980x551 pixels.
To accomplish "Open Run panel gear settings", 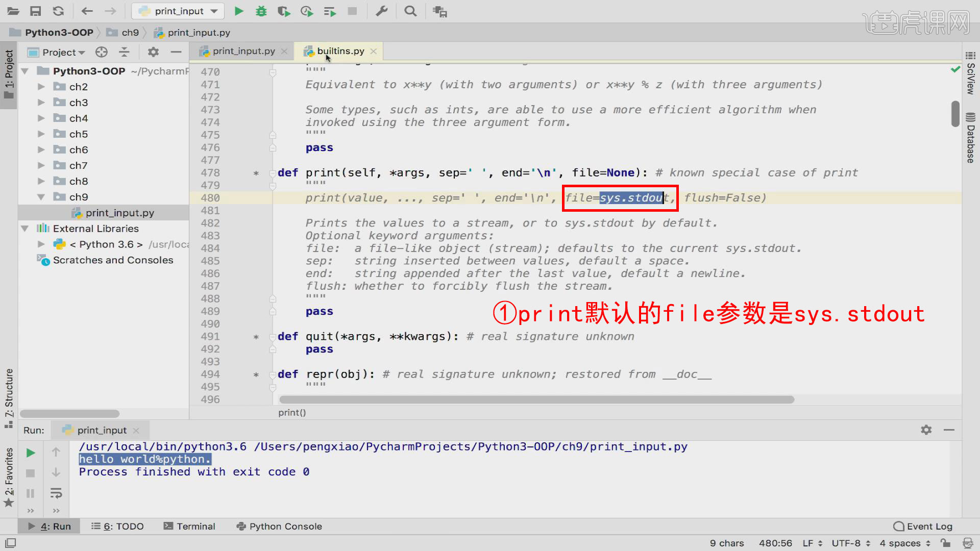I will click(926, 430).
